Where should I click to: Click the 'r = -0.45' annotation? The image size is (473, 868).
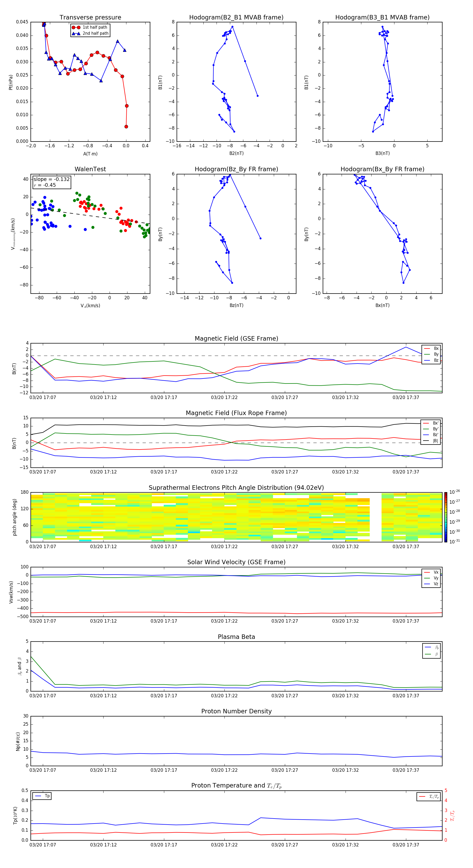click(45, 185)
